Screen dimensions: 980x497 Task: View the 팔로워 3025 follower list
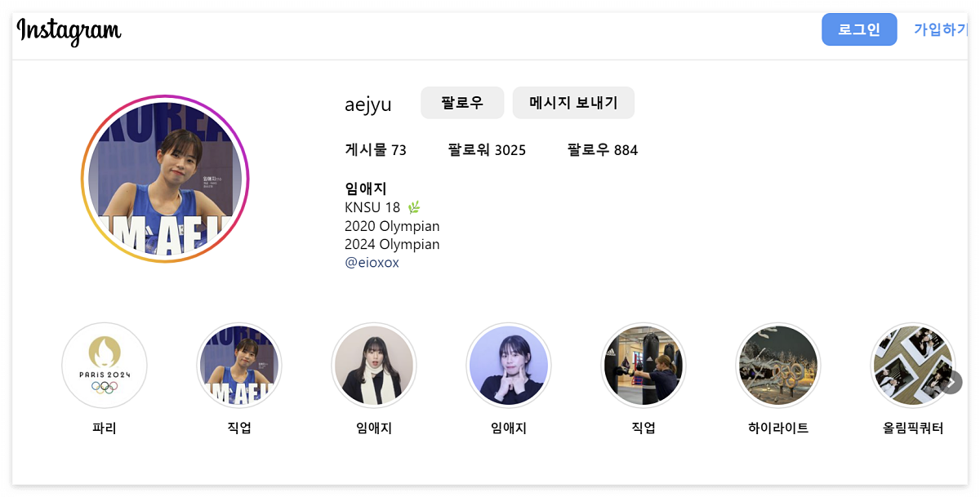click(x=486, y=150)
